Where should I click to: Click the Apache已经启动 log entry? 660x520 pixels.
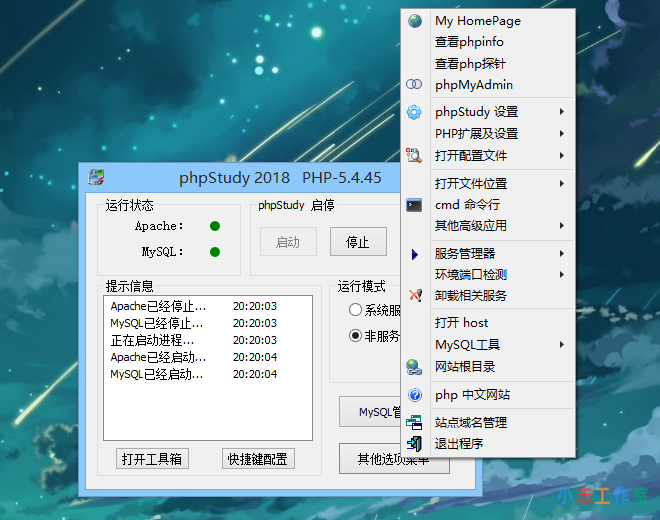tap(158, 357)
